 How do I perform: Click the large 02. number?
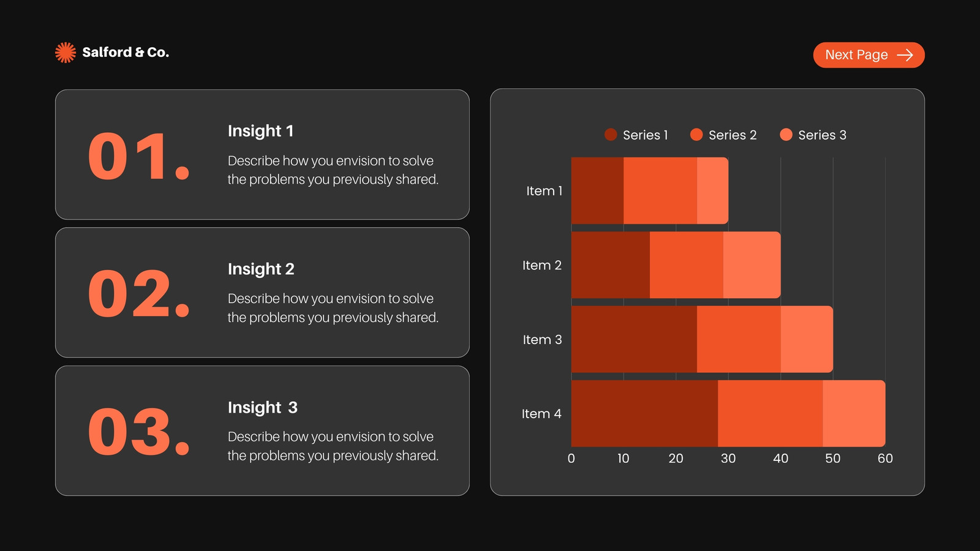(139, 294)
